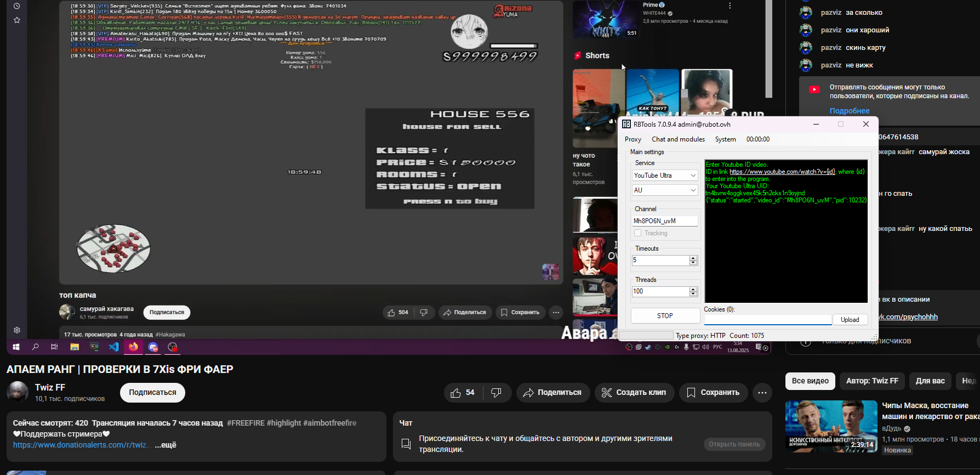980x475 pixels.
Task: Save the stream with bookmark button
Action: (713, 393)
